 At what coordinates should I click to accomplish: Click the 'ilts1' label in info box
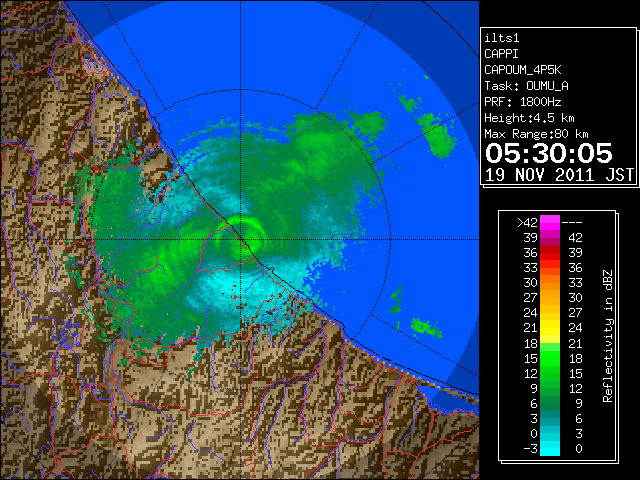click(x=502, y=38)
